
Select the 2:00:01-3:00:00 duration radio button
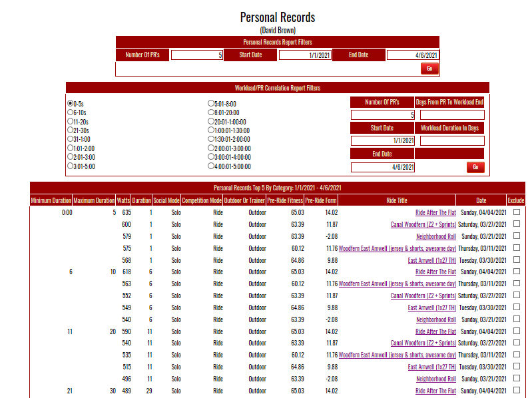[x=211, y=148]
